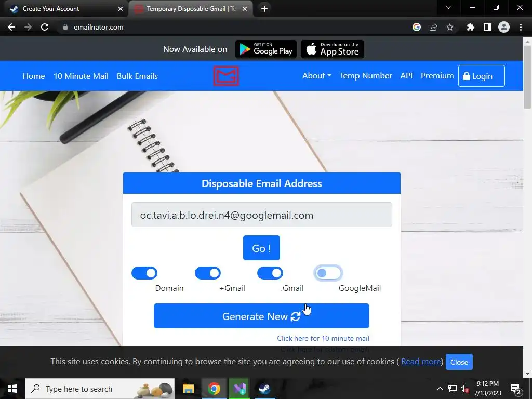This screenshot has width=532, height=399.
Task: Open the Chrome three-dot menu
Action: coord(521,27)
